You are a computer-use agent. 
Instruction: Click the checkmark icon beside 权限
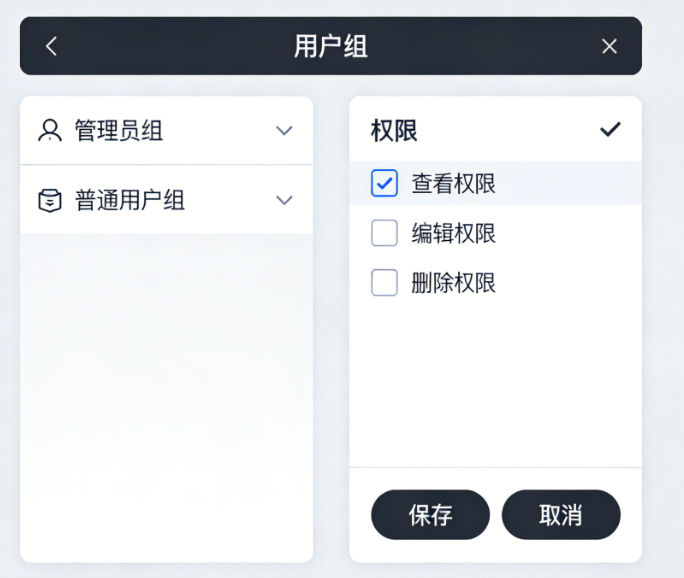tap(610, 130)
